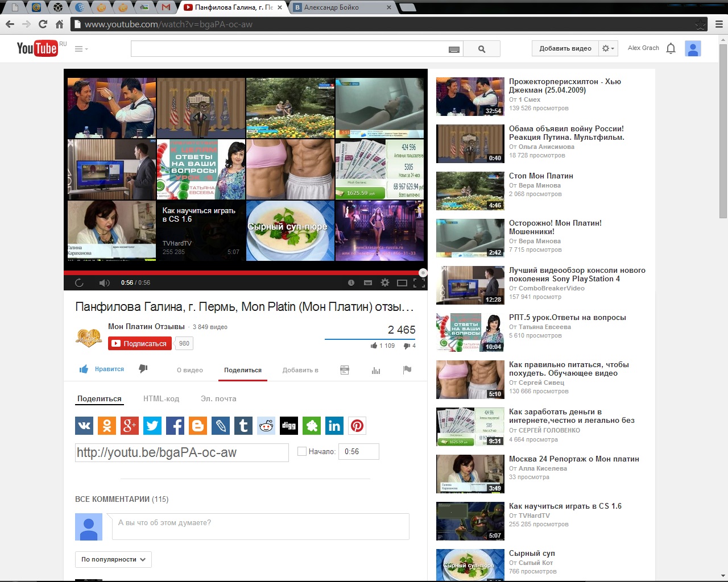This screenshot has height=582, width=728.
Task: Click the start time field showing 0:56
Action: click(x=359, y=451)
